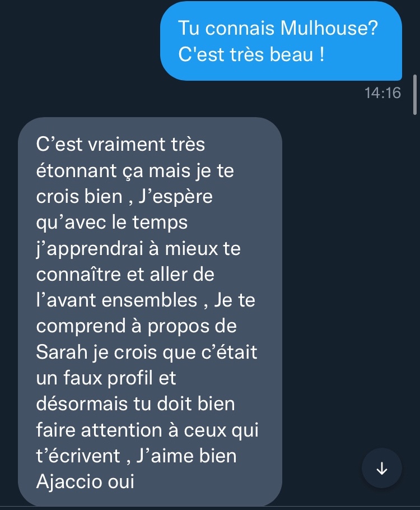Click the line "l'avant ensembles , Je te"
This screenshot has width=420, height=510.
146,300
